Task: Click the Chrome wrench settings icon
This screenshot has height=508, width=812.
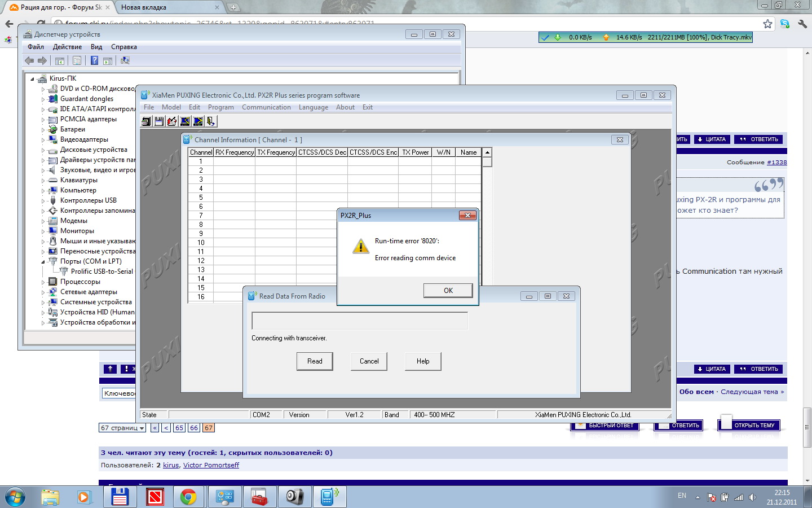Action: click(802, 24)
